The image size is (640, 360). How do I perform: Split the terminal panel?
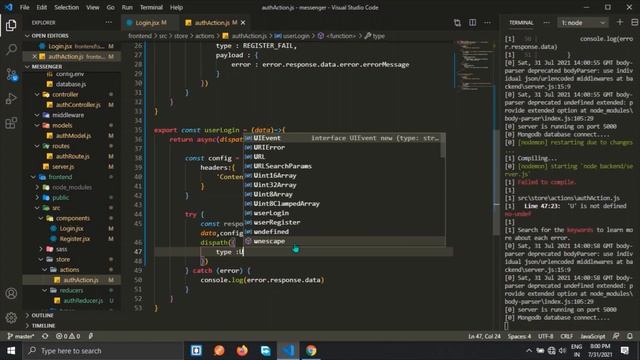tap(635, 22)
